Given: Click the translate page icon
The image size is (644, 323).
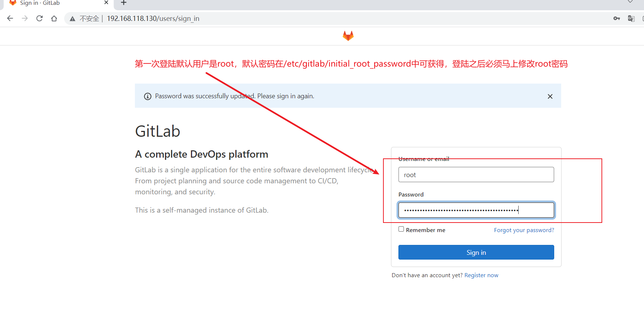Looking at the screenshot, I should point(631,18).
